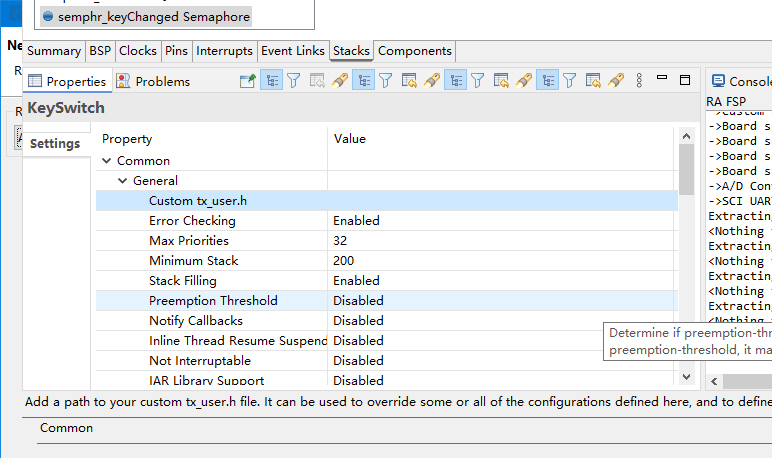Switch to the Problems view tab
This screenshot has width=772, height=458.
pos(153,81)
